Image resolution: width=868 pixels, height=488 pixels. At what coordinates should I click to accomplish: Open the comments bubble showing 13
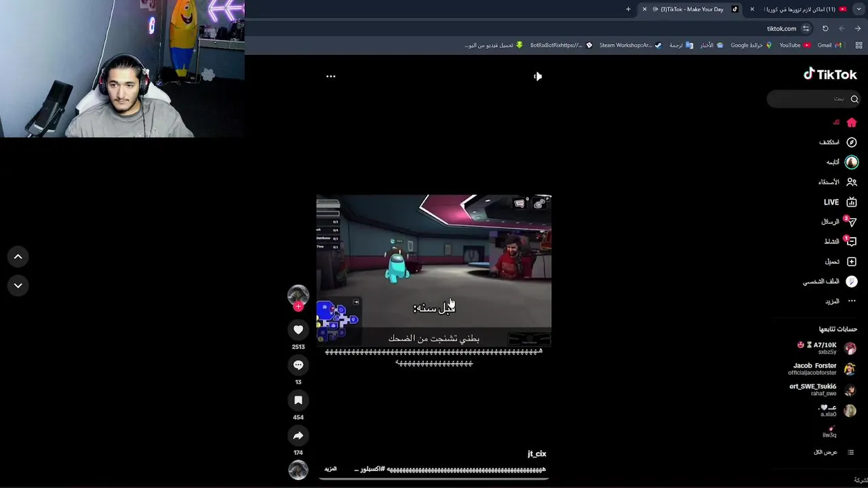tap(298, 365)
